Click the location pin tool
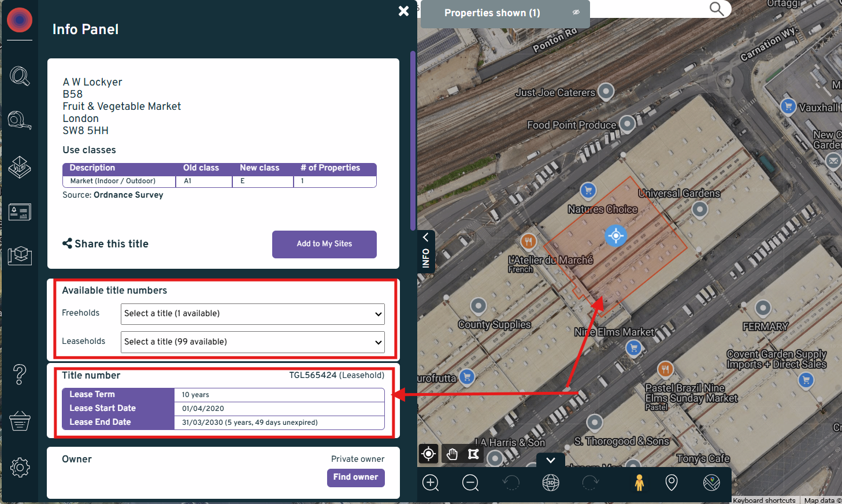 tap(672, 483)
